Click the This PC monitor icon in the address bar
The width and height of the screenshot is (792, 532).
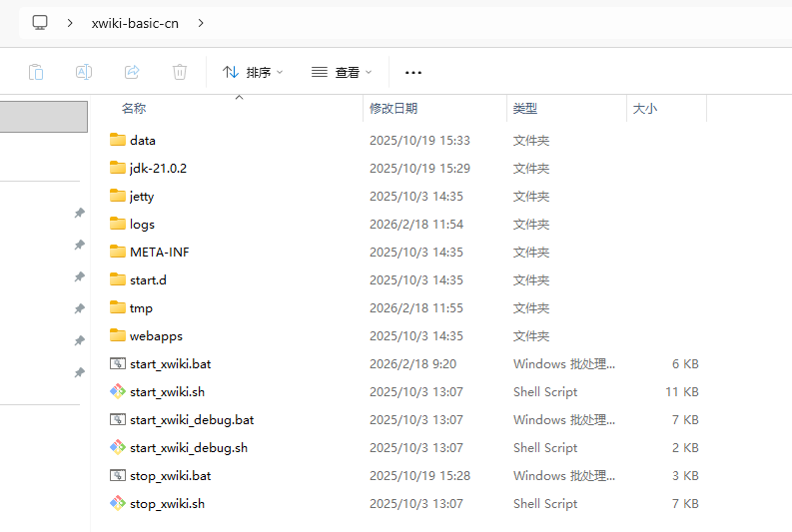pos(40,23)
